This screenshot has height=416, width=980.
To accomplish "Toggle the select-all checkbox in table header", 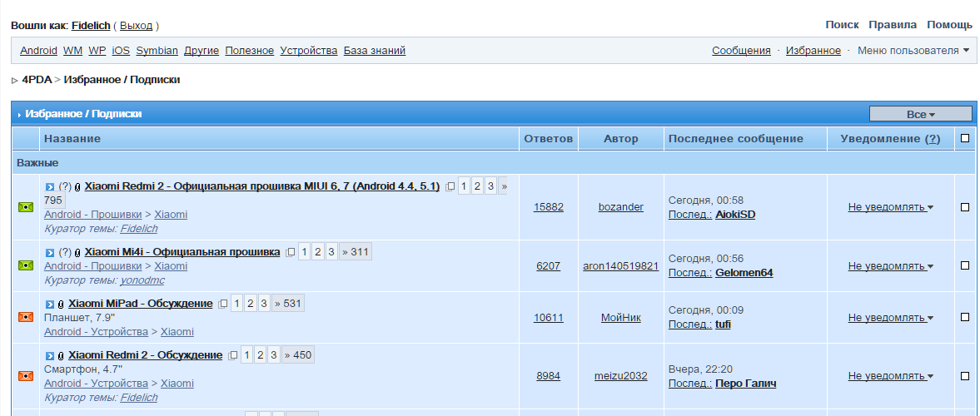I will [x=965, y=138].
